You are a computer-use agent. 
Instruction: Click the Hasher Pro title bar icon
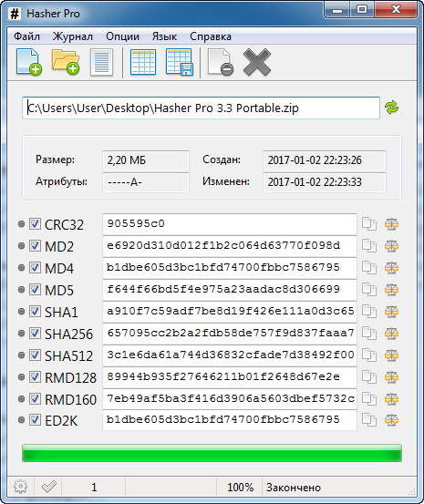coord(15,14)
